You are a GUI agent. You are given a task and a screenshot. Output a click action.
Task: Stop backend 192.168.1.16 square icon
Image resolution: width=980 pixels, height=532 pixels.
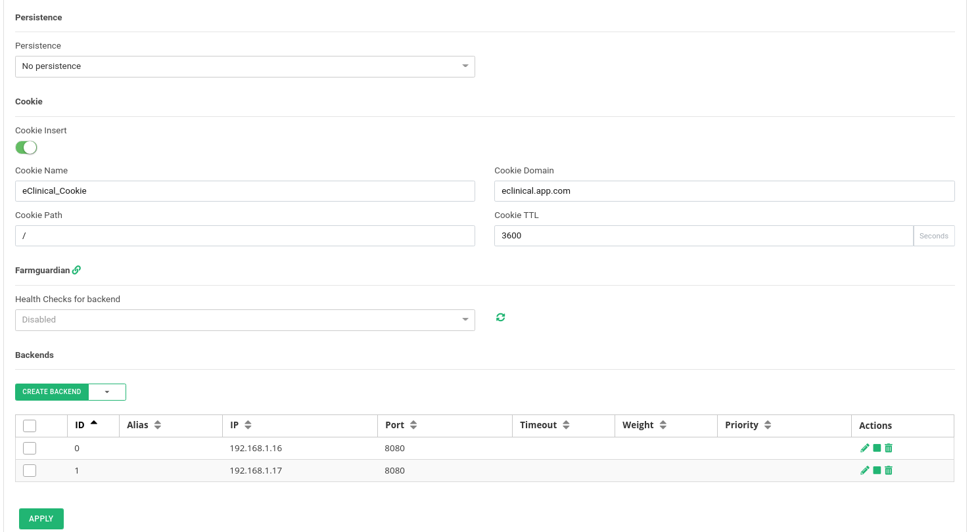click(x=877, y=448)
